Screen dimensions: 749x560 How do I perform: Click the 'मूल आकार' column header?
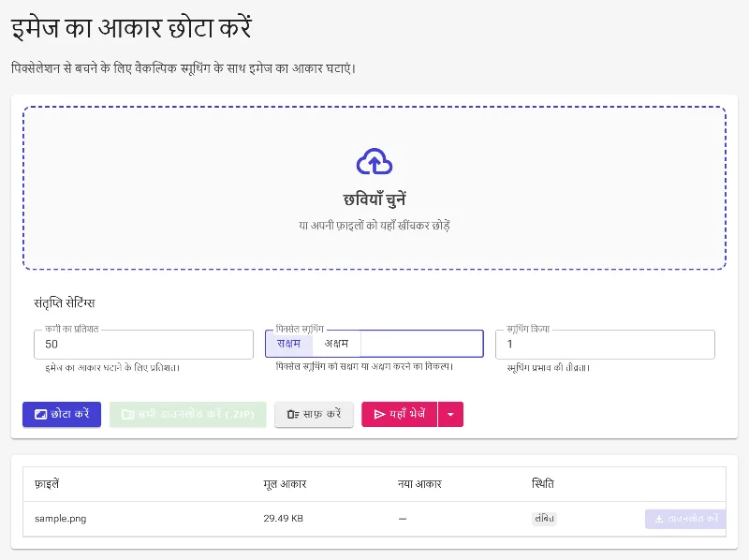tap(285, 484)
